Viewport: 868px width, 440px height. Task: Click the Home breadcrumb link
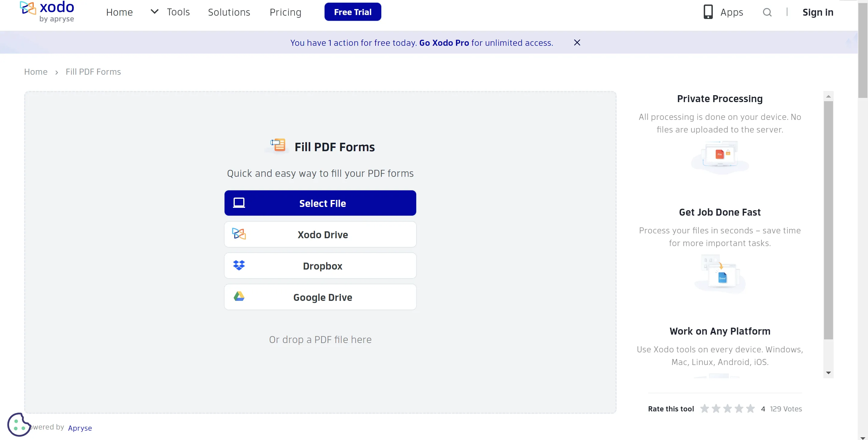pos(35,71)
